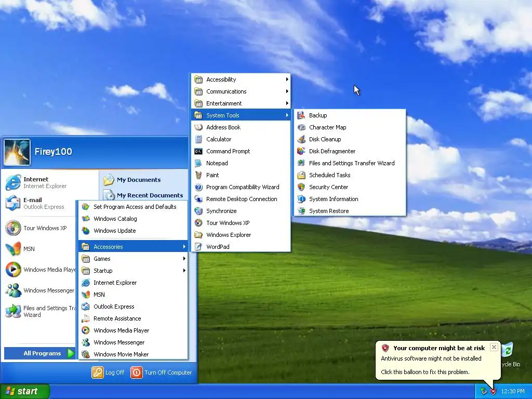Open Notepad icon
The height and width of the screenshot is (399, 532).
point(198,163)
